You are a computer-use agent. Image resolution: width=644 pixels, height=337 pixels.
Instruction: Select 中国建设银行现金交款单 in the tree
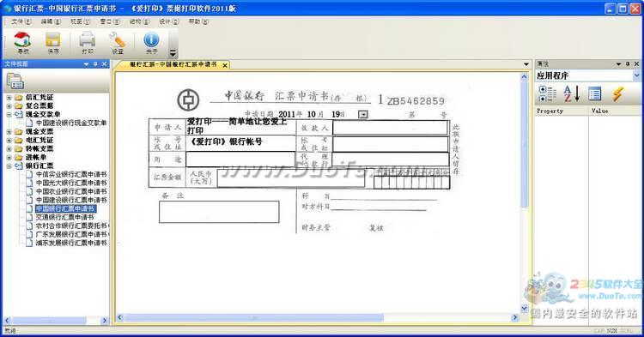(71, 123)
